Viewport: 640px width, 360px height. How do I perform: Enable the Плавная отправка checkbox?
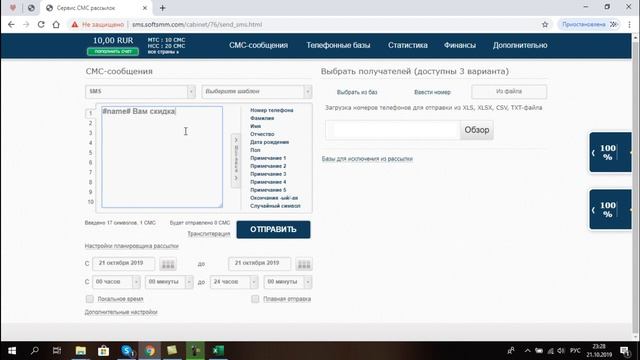coord(255,299)
